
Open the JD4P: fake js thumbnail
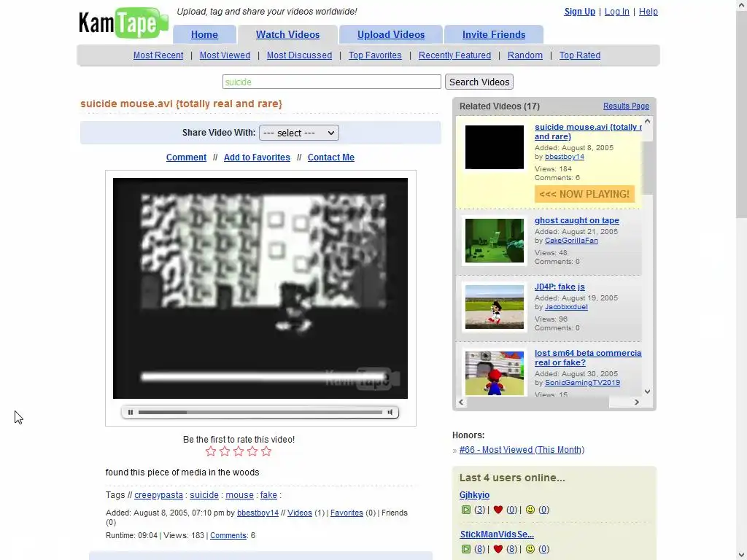(494, 307)
